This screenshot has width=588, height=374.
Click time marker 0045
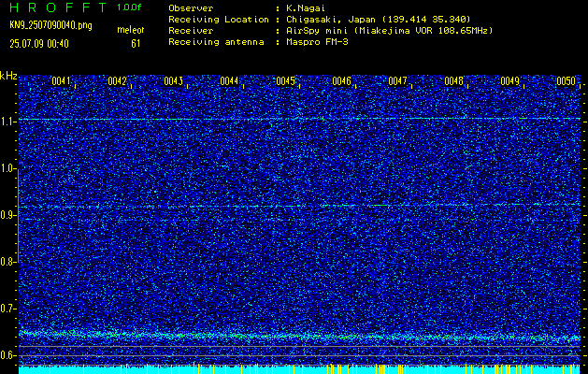coord(285,81)
